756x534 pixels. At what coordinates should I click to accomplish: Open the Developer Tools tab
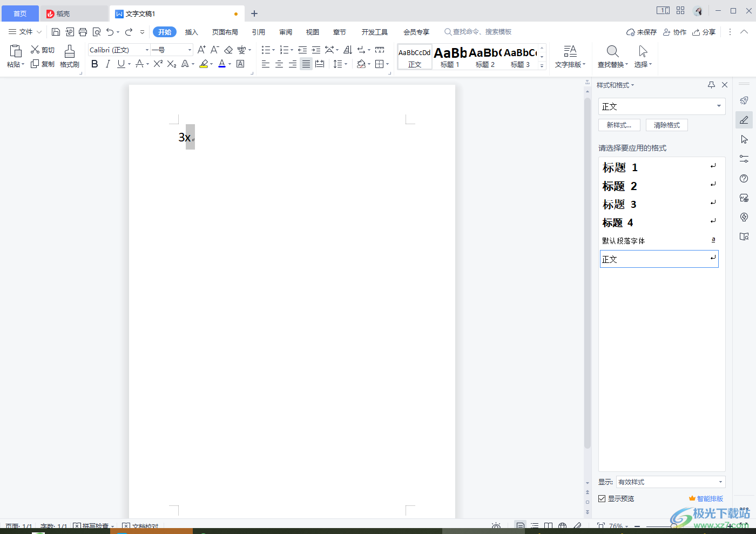click(375, 32)
